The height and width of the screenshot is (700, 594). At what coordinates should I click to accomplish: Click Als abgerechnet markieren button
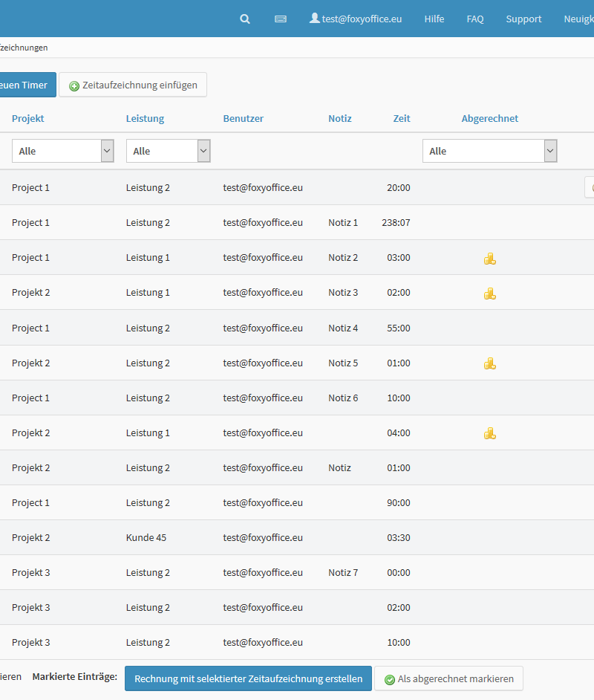(448, 679)
